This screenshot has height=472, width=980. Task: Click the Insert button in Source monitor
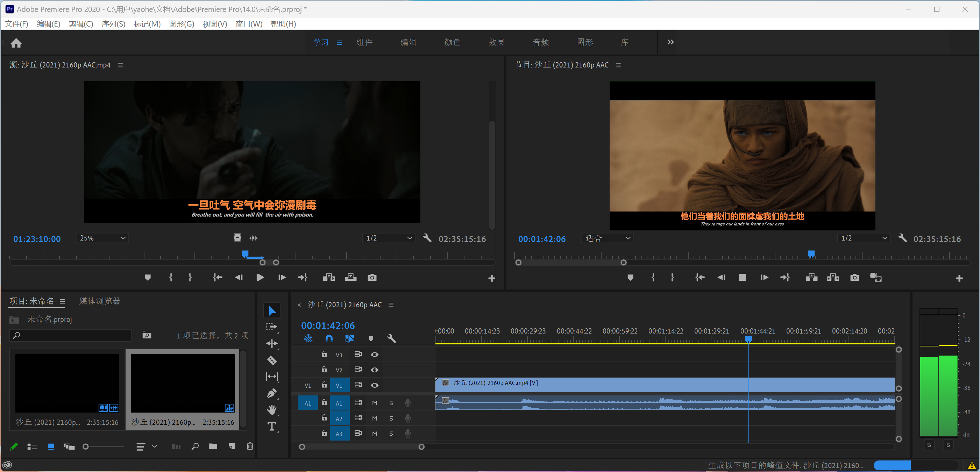(x=329, y=277)
